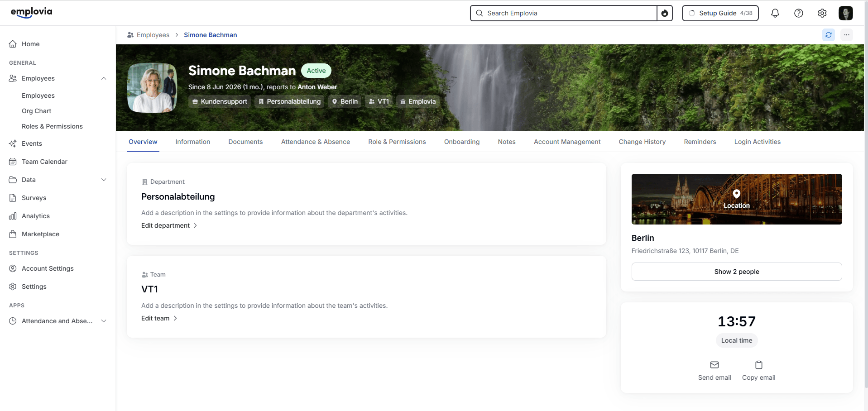Open the user avatar menu
Viewport: 868px width, 411px height.
[846, 13]
